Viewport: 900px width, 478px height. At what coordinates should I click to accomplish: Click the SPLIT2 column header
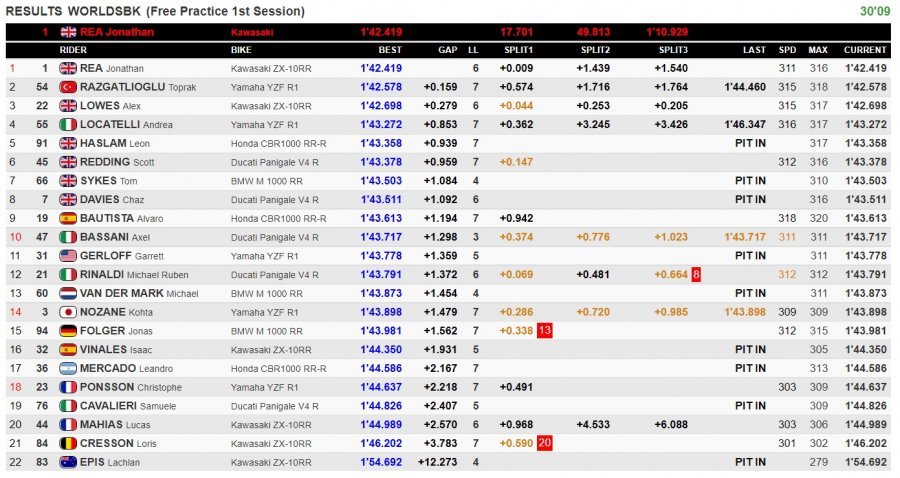coord(595,50)
